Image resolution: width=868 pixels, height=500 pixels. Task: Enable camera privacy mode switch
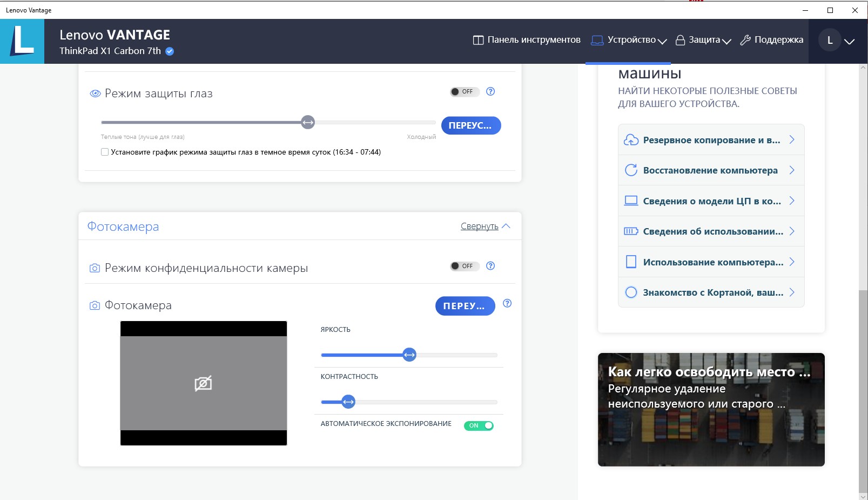(x=464, y=266)
